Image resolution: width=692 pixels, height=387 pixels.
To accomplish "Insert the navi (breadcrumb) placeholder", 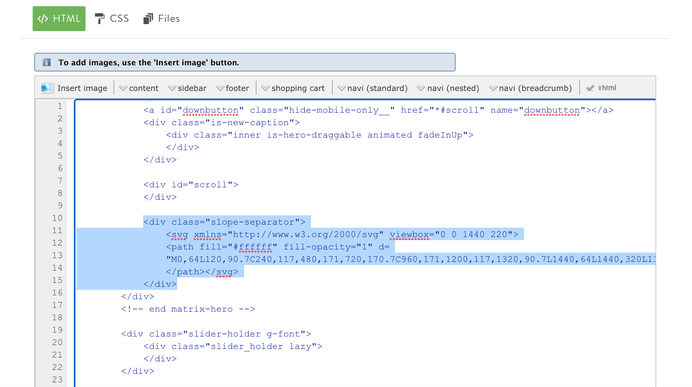I will [x=530, y=88].
